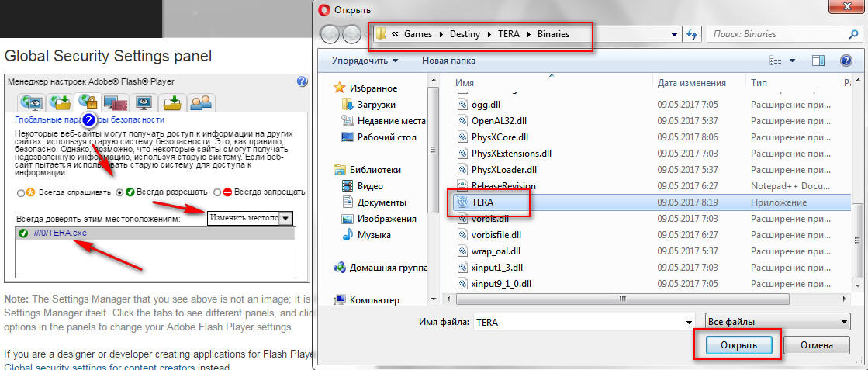This screenshot has height=370, width=868.
Task: Open the 'Изображения' library
Action: [x=379, y=219]
